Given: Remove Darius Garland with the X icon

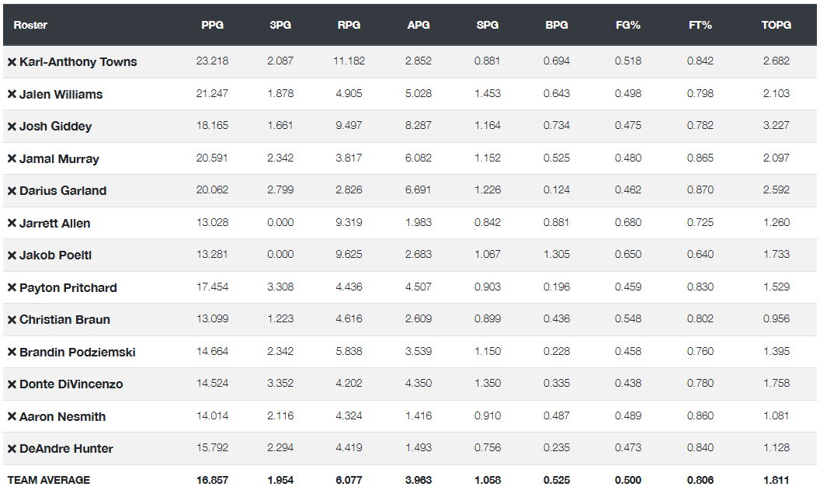Looking at the screenshot, I should [x=12, y=191].
